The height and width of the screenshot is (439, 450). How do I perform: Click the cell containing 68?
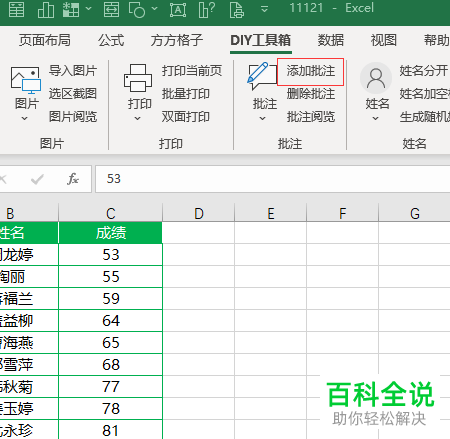point(110,365)
